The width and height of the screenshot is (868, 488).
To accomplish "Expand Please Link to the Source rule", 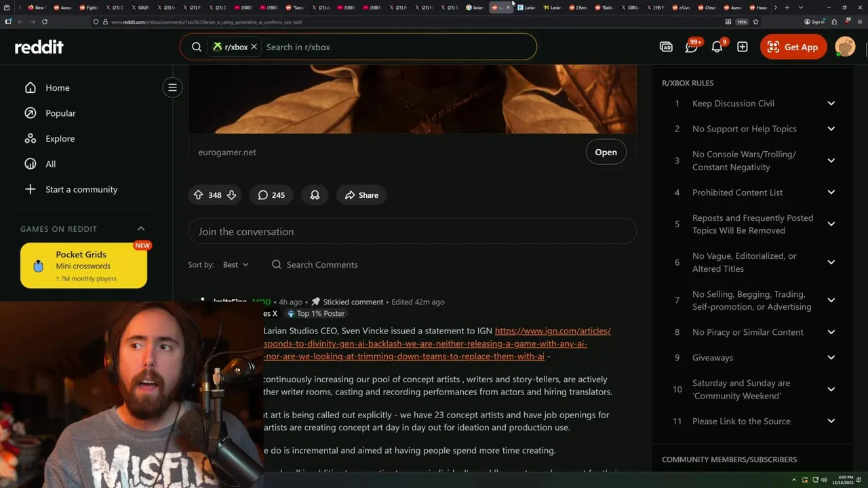I will (831, 421).
